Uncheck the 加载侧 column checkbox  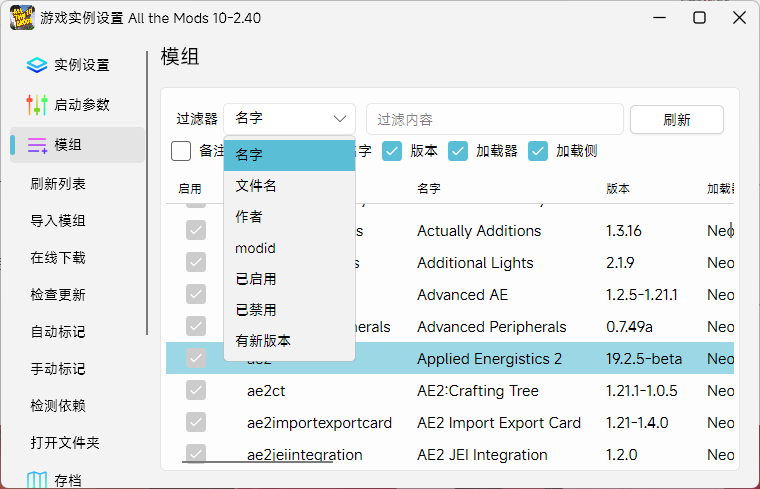click(x=538, y=151)
